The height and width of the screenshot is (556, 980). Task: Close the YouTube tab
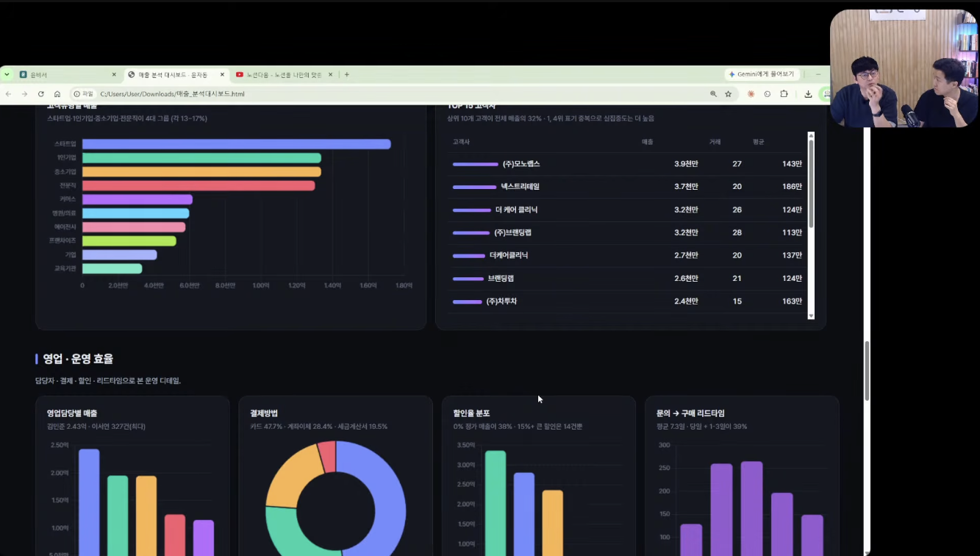330,74
